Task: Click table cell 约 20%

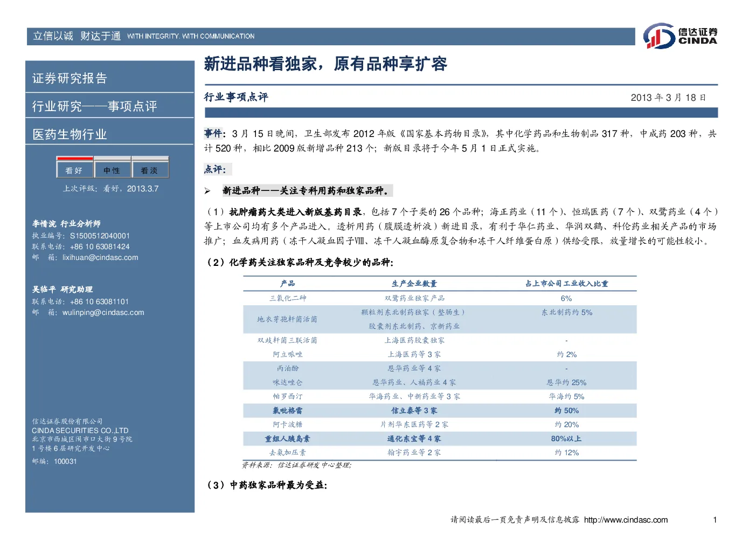Action: pos(567,424)
